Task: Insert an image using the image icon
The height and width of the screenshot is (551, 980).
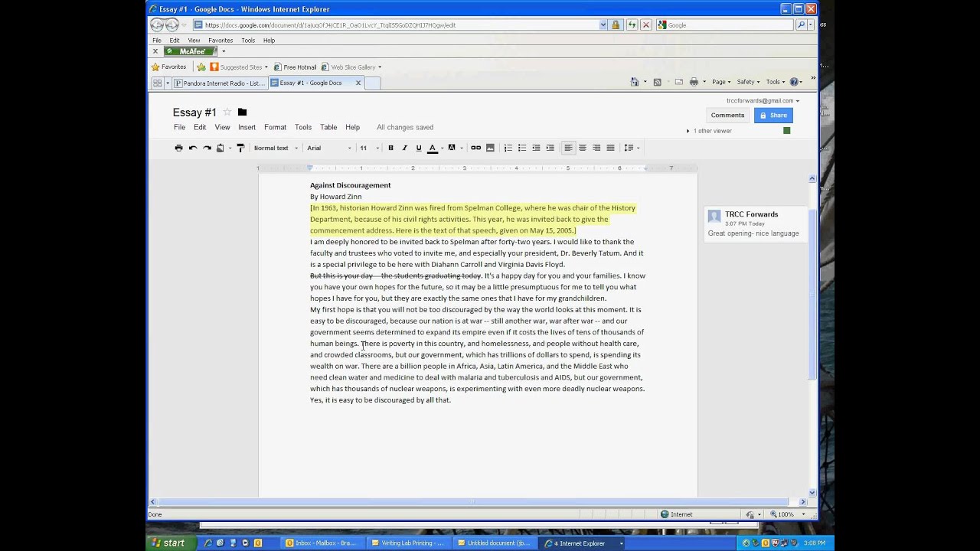Action: pyautogui.click(x=490, y=148)
